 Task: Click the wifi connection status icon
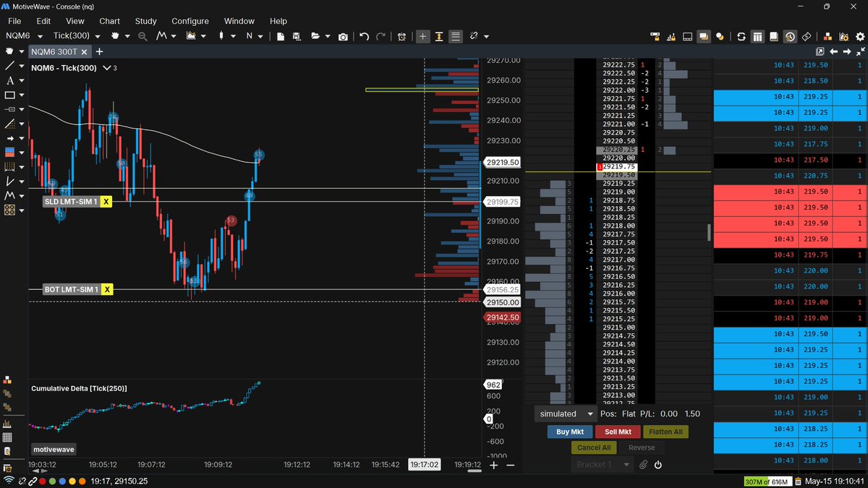coord(9,481)
